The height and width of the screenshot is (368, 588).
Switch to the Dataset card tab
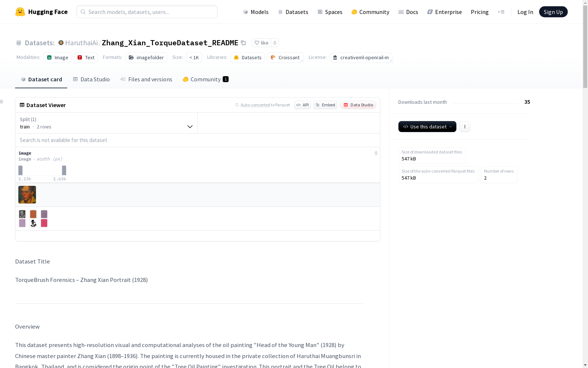click(x=41, y=79)
